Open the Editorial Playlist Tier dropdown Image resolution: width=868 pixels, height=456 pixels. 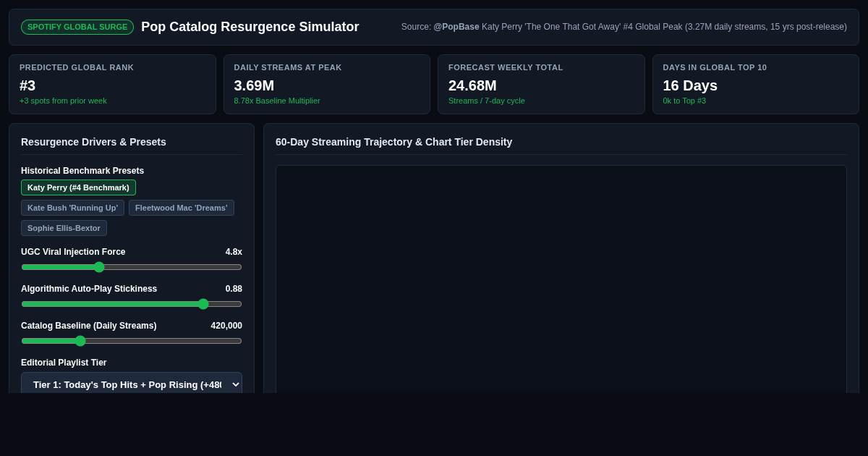point(132,384)
